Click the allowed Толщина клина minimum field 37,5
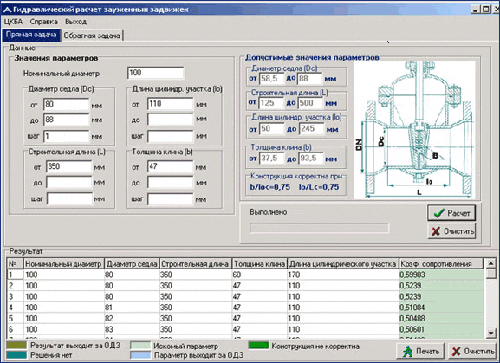The width and height of the screenshot is (500, 363). tap(271, 158)
